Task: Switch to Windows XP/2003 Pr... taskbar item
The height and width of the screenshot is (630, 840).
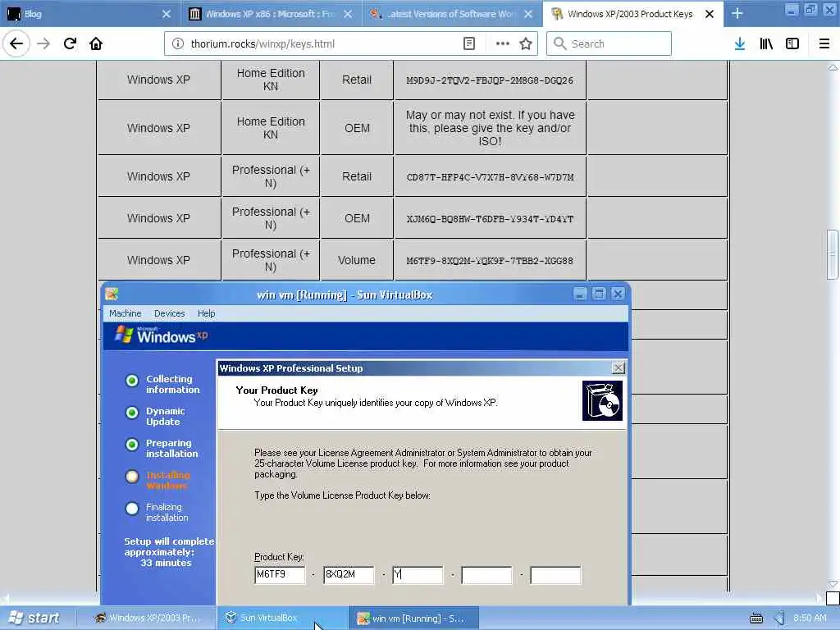Action: point(146,619)
